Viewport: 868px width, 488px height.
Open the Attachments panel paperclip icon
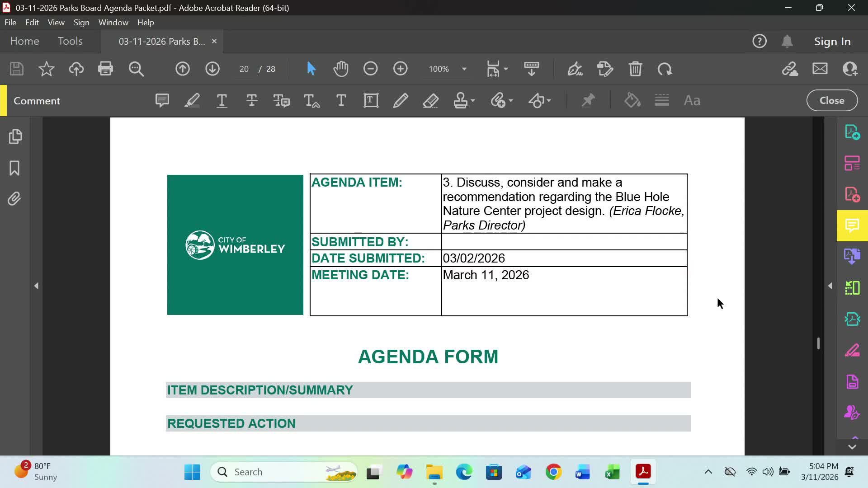pos(14,199)
